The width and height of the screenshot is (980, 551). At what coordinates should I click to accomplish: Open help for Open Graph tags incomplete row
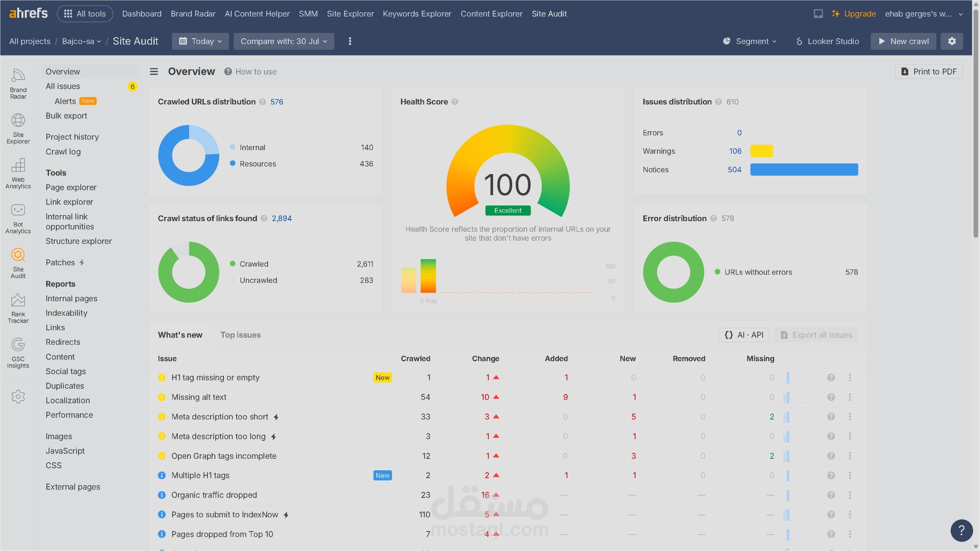click(831, 456)
